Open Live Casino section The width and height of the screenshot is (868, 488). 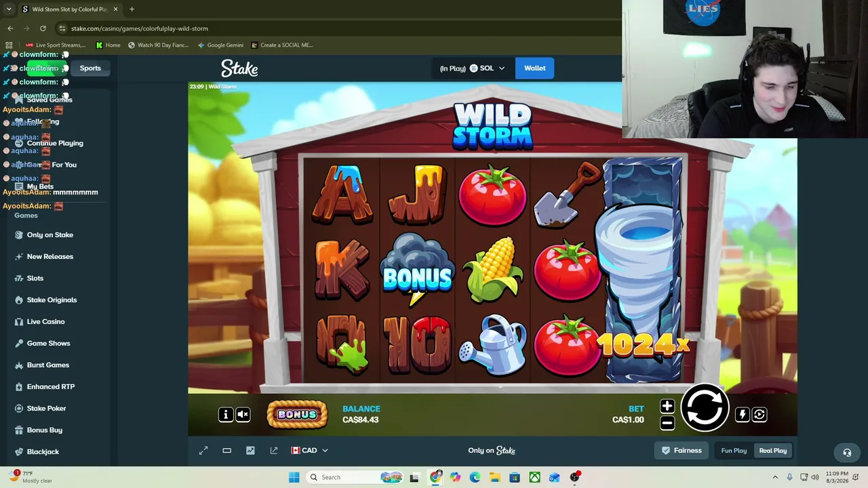click(45, 321)
